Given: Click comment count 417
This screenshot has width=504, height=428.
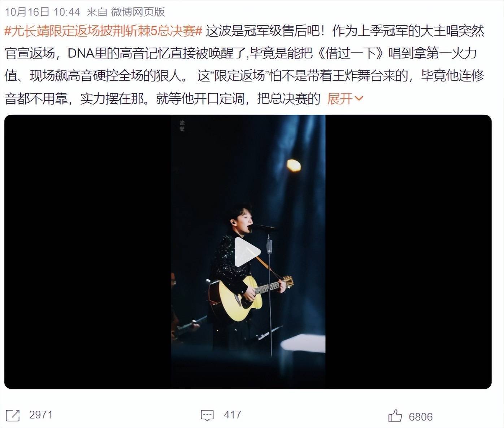Looking at the screenshot, I should click(232, 415).
